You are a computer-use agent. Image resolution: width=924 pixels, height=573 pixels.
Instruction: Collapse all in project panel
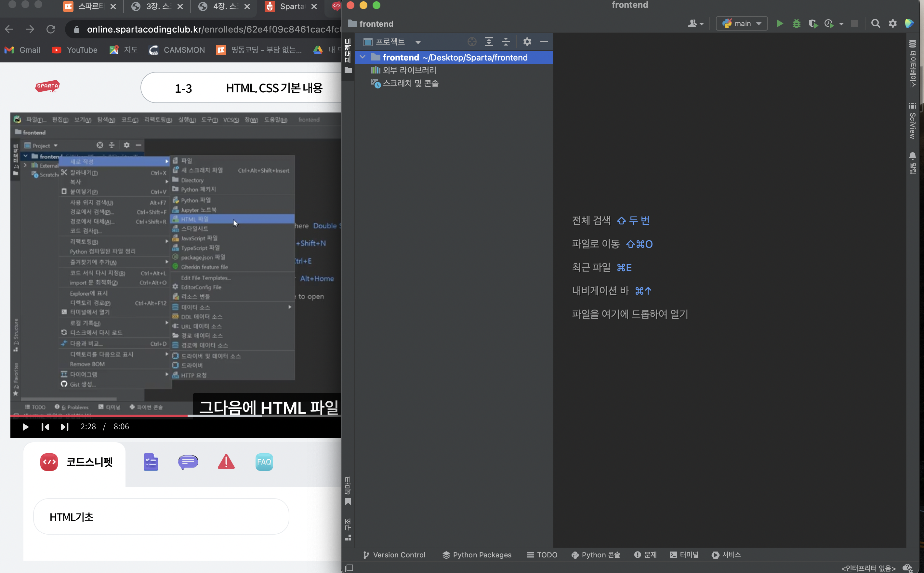pyautogui.click(x=506, y=42)
